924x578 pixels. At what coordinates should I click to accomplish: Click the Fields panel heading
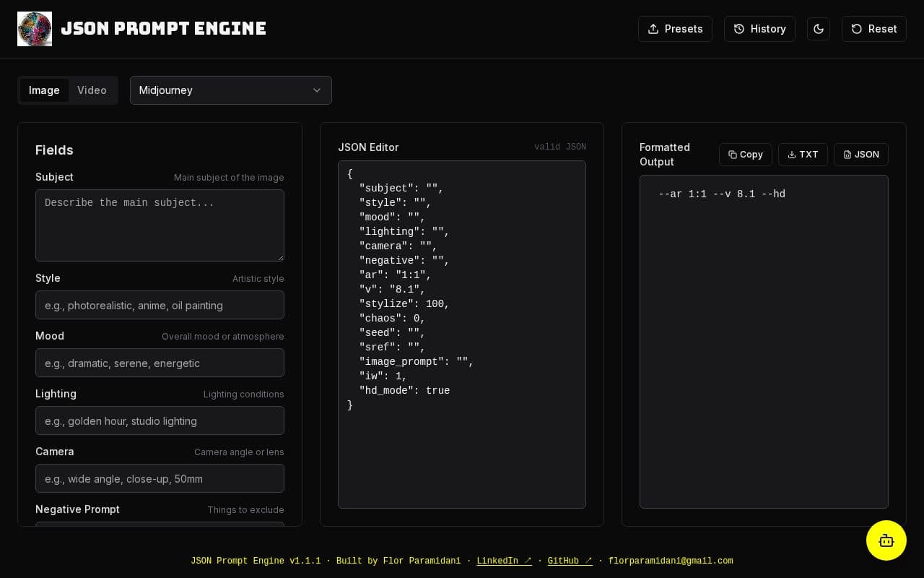pyautogui.click(x=54, y=150)
